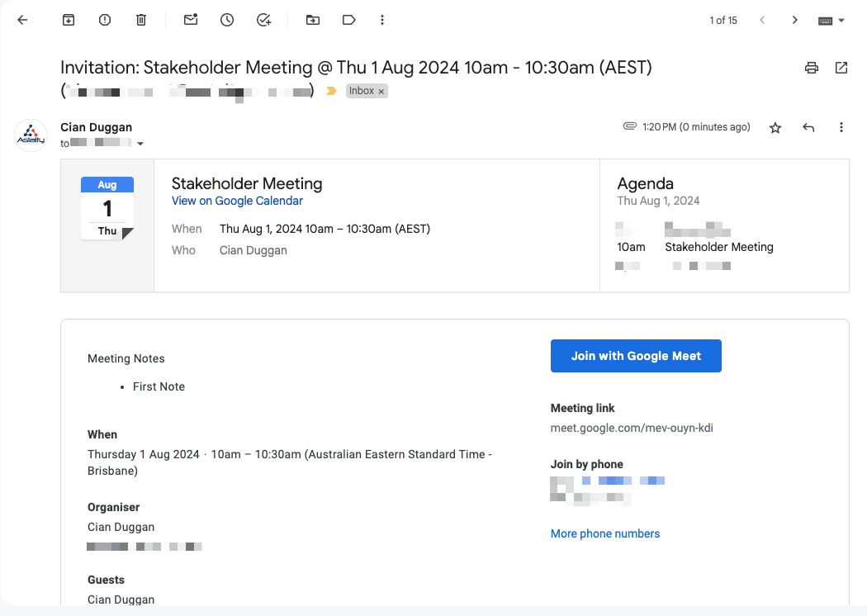Toggle the importance marker beside Inbox label
Screen dimensions: 867x616
(x=331, y=91)
